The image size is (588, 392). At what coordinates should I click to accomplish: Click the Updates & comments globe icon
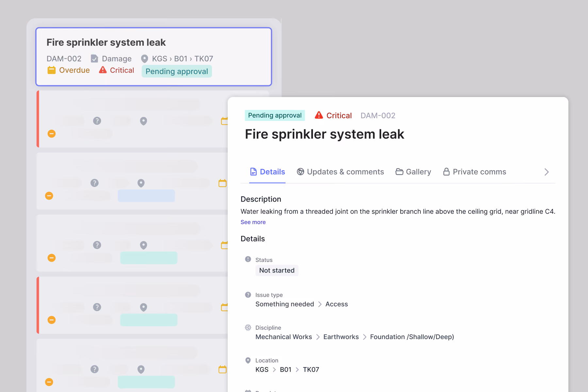click(301, 172)
